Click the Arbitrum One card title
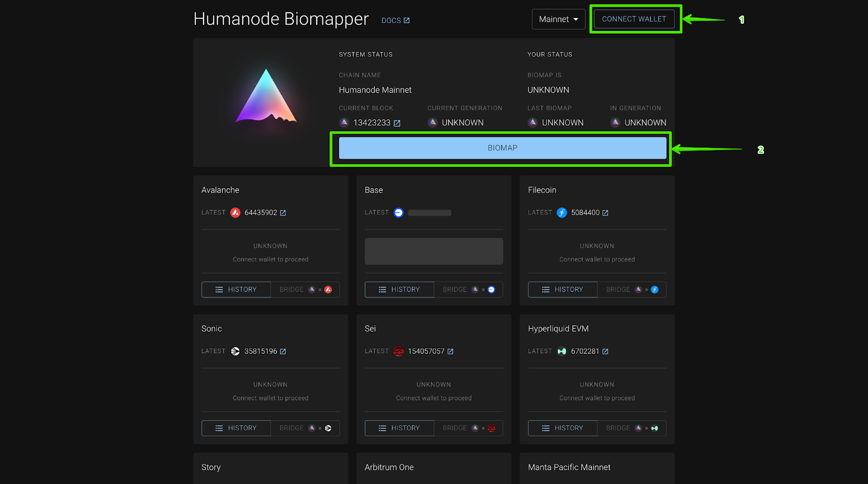868x484 pixels. tap(389, 467)
